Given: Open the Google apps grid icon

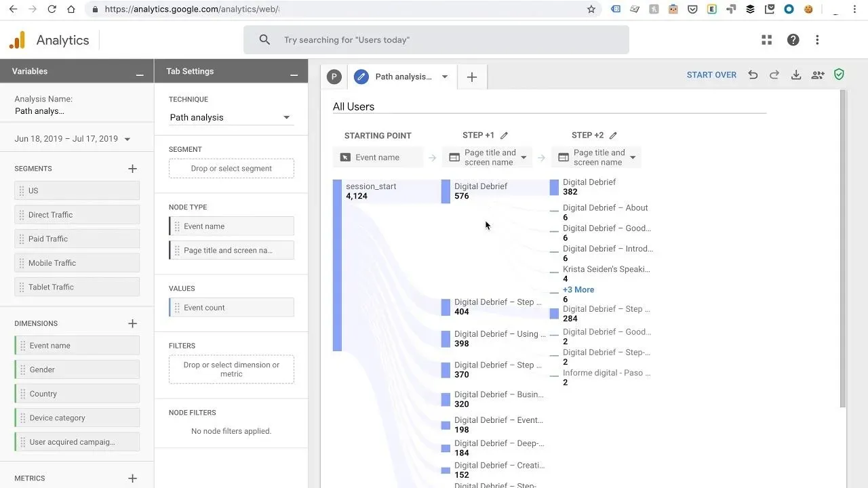Looking at the screenshot, I should (x=767, y=40).
